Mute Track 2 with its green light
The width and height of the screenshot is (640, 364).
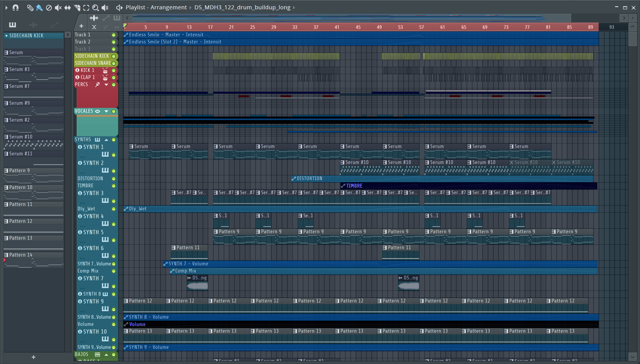click(x=114, y=42)
